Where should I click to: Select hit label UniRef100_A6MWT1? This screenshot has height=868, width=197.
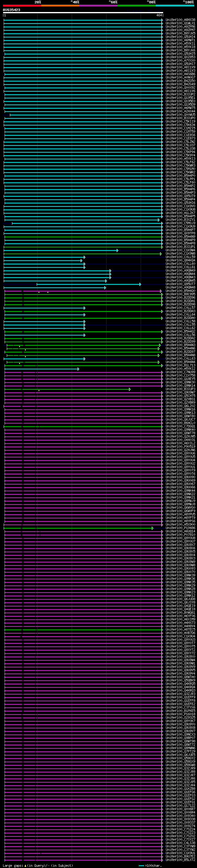[180, 40]
